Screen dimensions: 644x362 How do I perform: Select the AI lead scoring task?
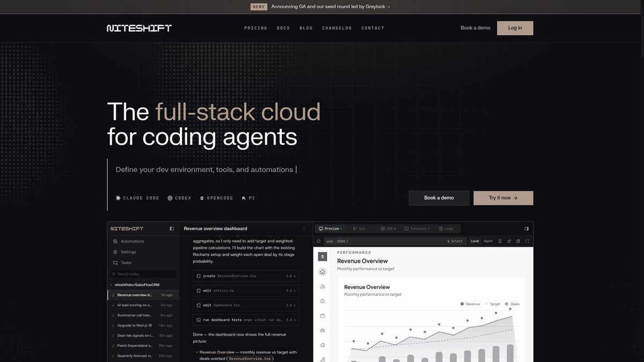[143, 305]
